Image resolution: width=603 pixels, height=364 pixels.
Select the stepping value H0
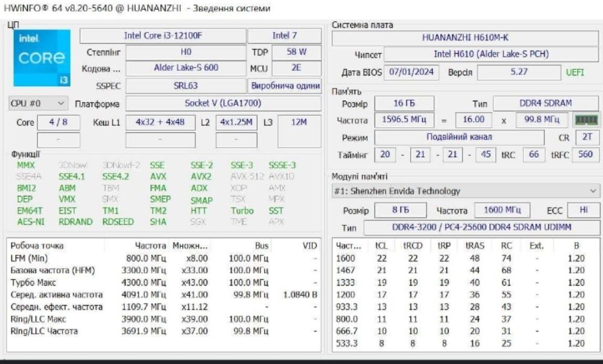click(186, 52)
